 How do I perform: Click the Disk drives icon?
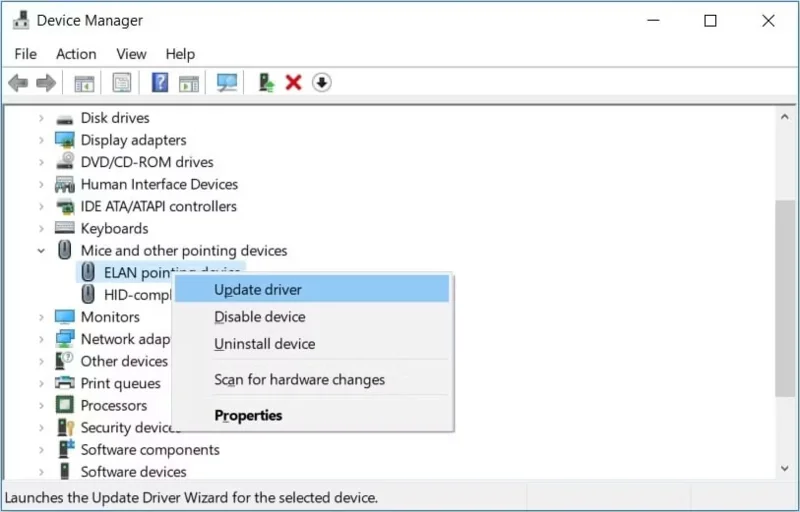coord(65,119)
